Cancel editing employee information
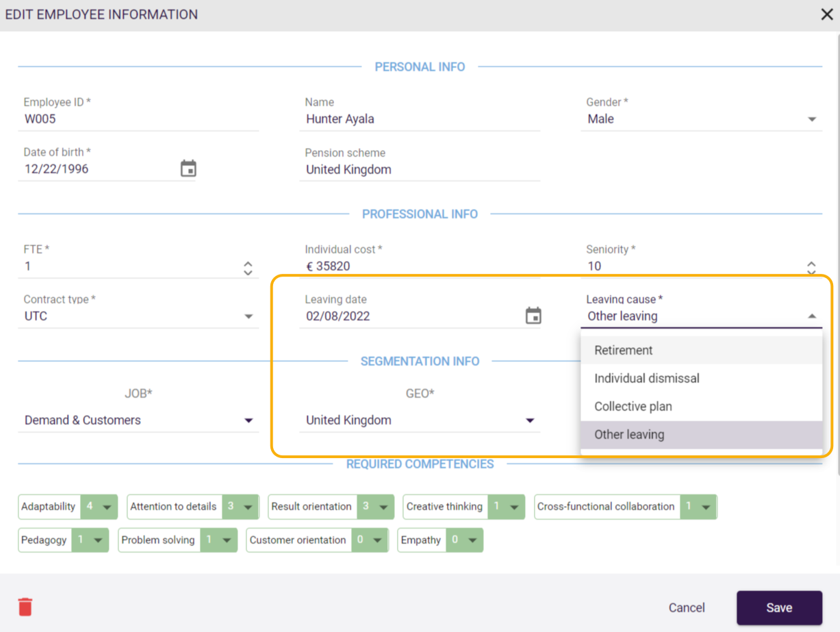840x632 pixels. coord(687,608)
